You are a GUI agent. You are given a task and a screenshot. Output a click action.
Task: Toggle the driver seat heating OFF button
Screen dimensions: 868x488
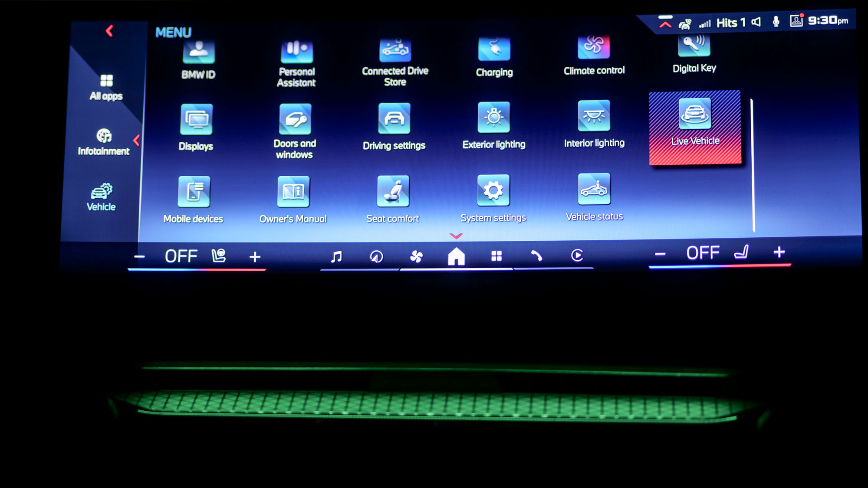(x=181, y=256)
